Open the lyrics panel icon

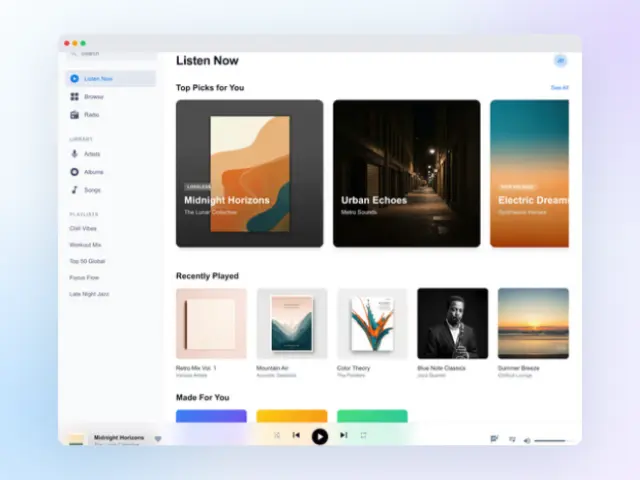494,439
